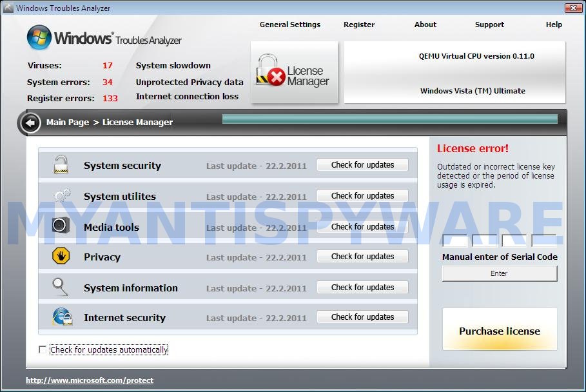Focus the third serial code field
Viewport: 586px width, 392px height.
(x=514, y=240)
